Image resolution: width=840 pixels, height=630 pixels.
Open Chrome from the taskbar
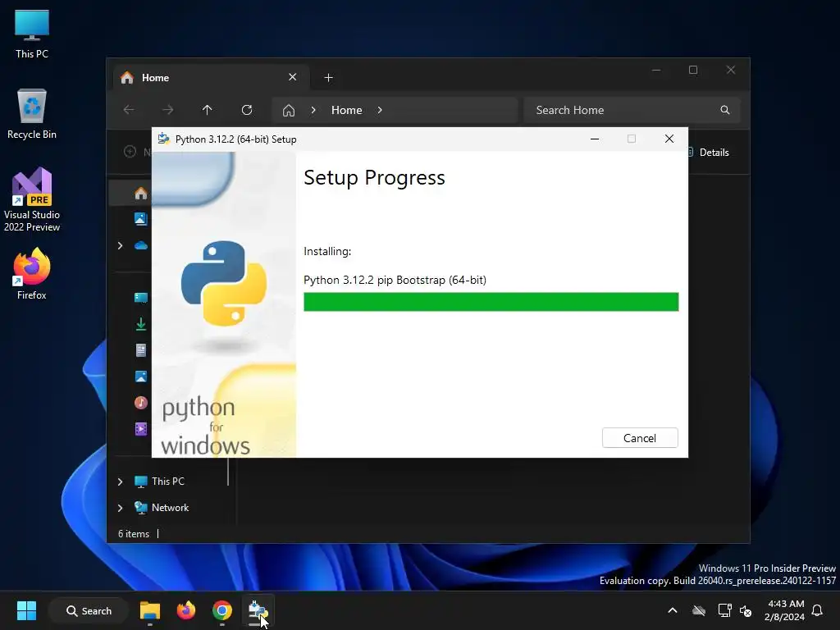pos(221,610)
